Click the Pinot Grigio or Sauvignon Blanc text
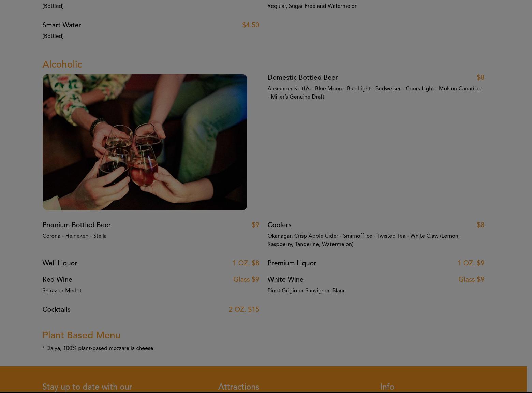The width and height of the screenshot is (532, 393). click(307, 291)
